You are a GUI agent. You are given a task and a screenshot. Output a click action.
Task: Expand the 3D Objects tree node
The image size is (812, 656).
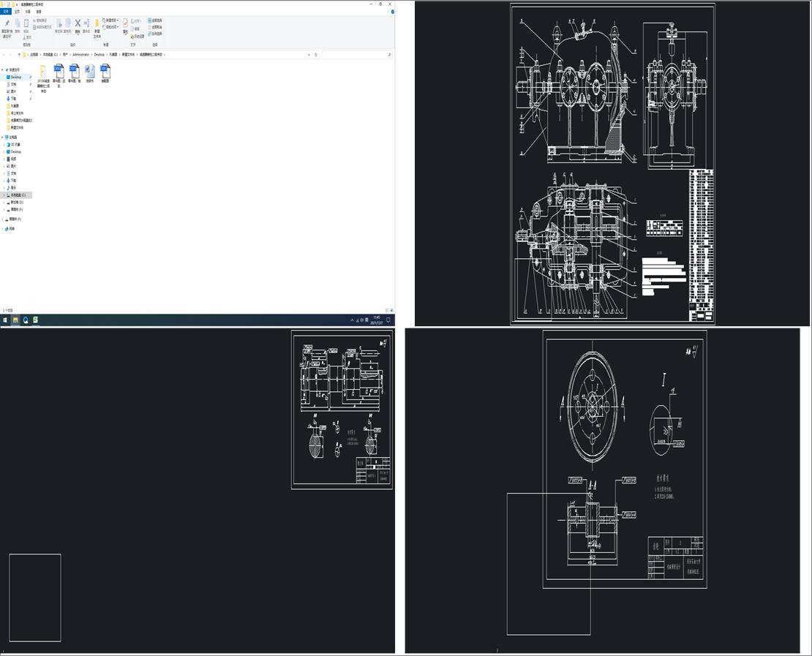coord(4,145)
